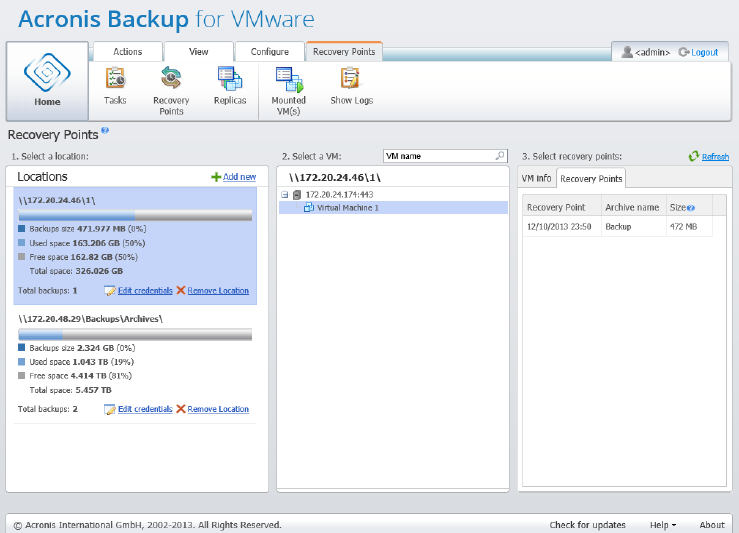Open the Mounted VM(s) icon
The image size is (739, 533).
pyautogui.click(x=289, y=79)
